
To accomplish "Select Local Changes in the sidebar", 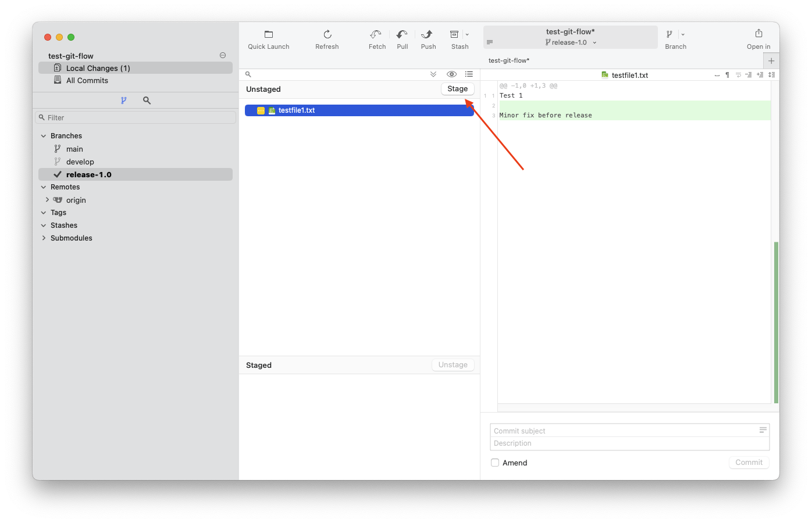I will [x=98, y=68].
